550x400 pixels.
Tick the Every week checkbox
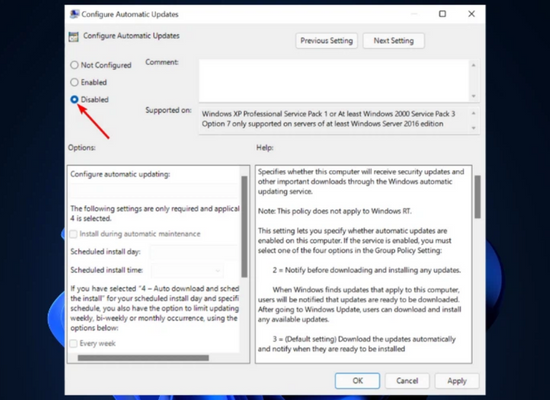[73, 344]
